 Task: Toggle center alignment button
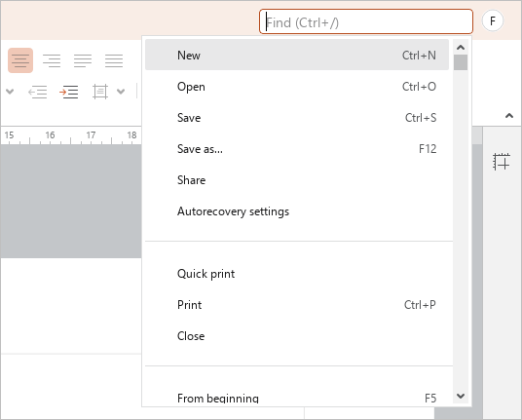click(x=20, y=60)
